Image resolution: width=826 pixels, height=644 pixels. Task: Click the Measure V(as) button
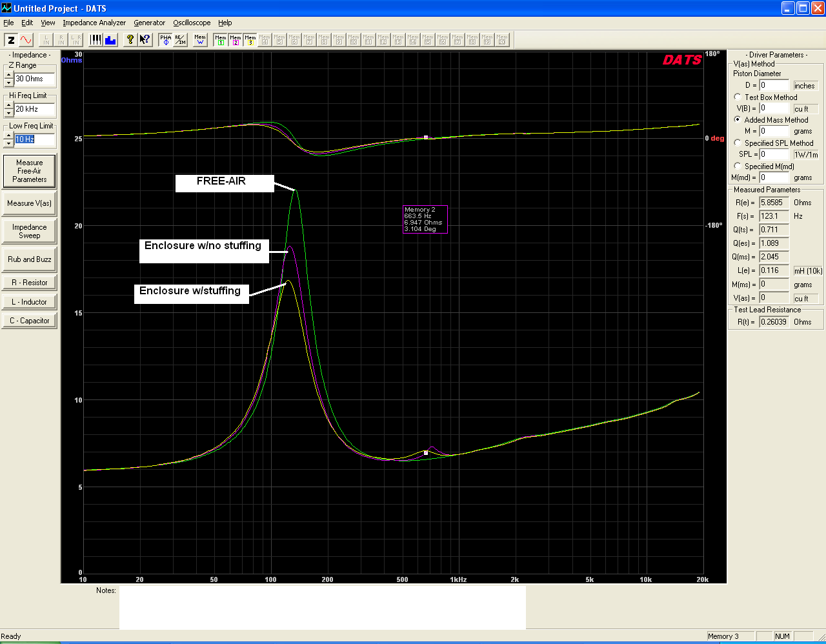tap(30, 203)
